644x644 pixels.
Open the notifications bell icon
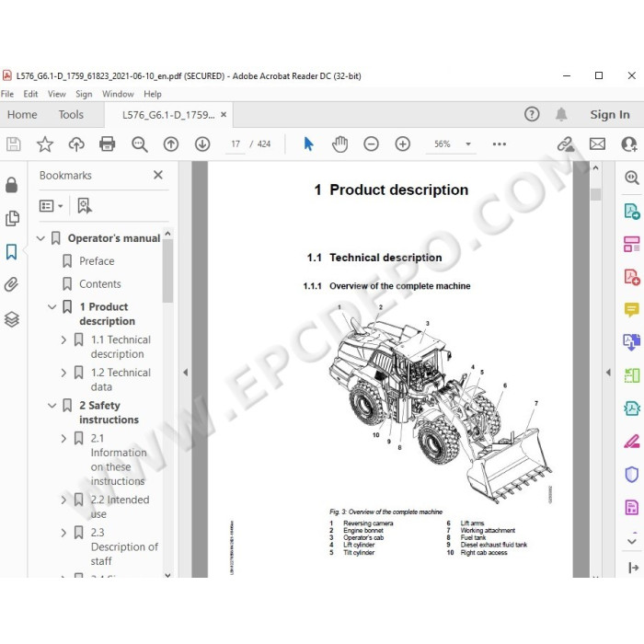(x=561, y=114)
